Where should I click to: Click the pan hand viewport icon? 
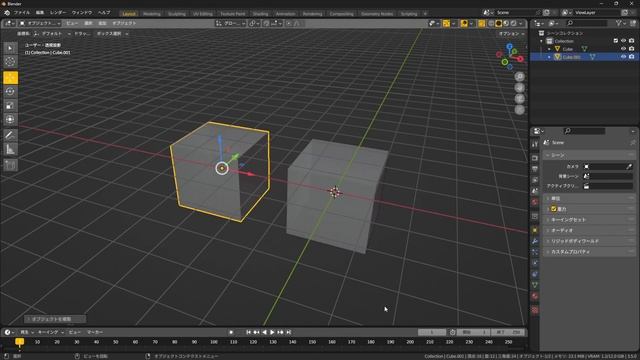[x=519, y=87]
